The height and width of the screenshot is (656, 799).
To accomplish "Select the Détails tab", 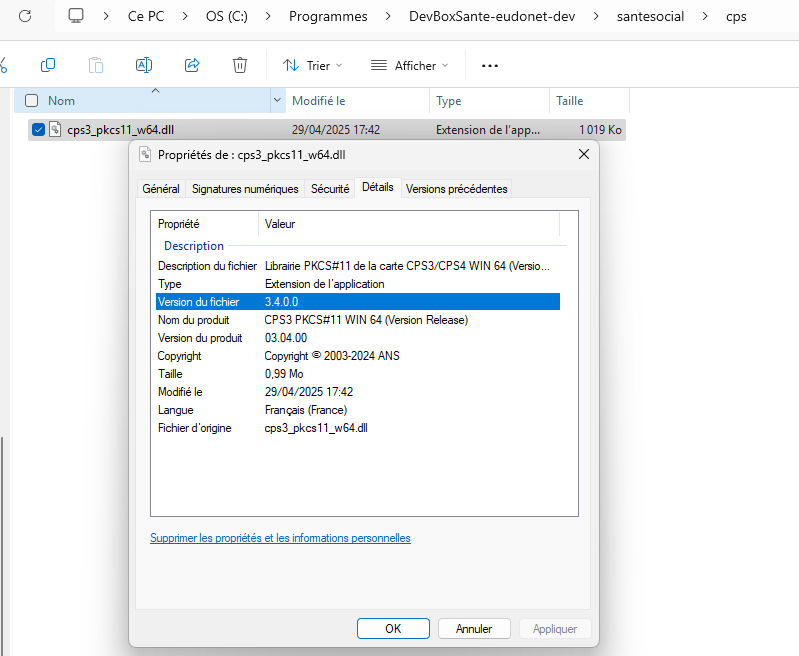I will tap(378, 187).
